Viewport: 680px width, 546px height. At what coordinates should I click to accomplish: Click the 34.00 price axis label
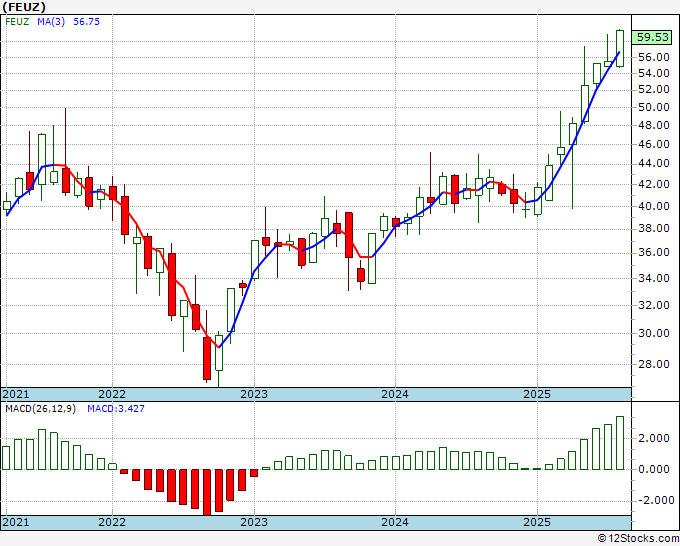[653, 278]
